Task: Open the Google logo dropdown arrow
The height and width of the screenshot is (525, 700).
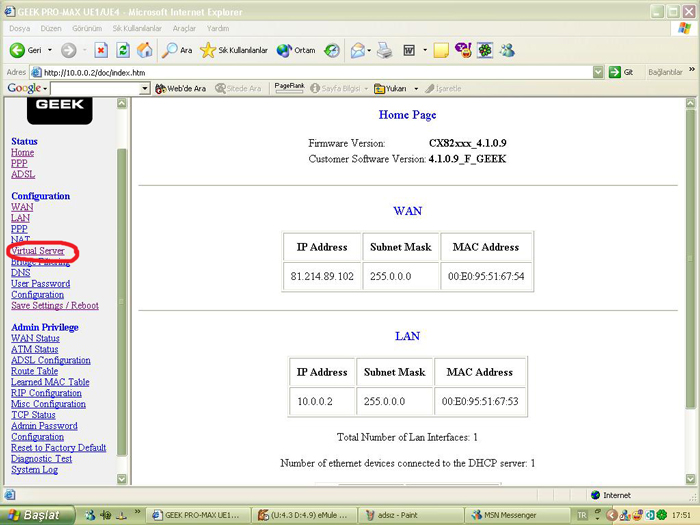Action: pyautogui.click(x=45, y=89)
